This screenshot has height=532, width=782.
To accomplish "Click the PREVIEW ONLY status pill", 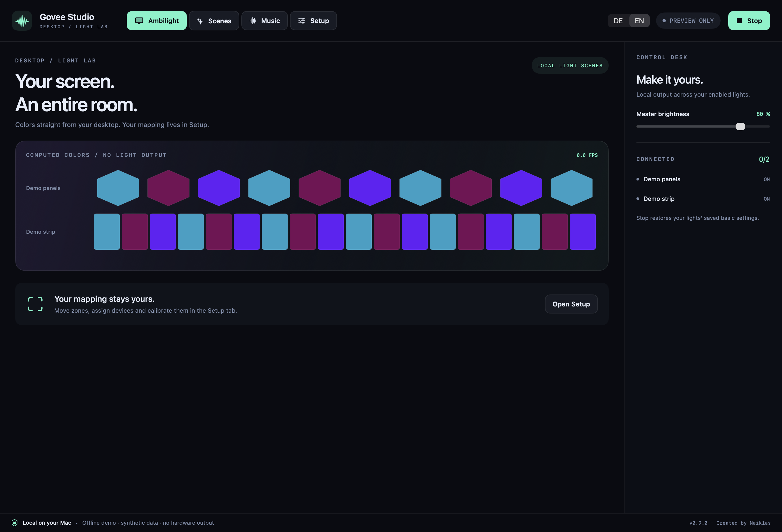I will (x=688, y=21).
